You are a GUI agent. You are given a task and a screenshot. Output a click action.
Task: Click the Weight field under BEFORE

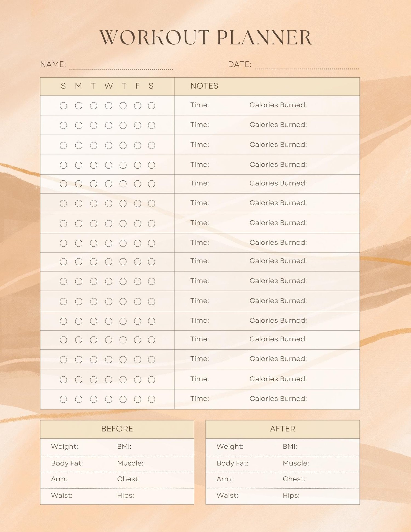click(65, 446)
